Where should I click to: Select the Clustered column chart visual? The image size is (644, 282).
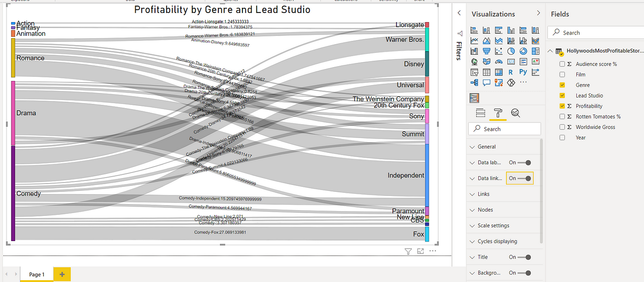pos(511,30)
